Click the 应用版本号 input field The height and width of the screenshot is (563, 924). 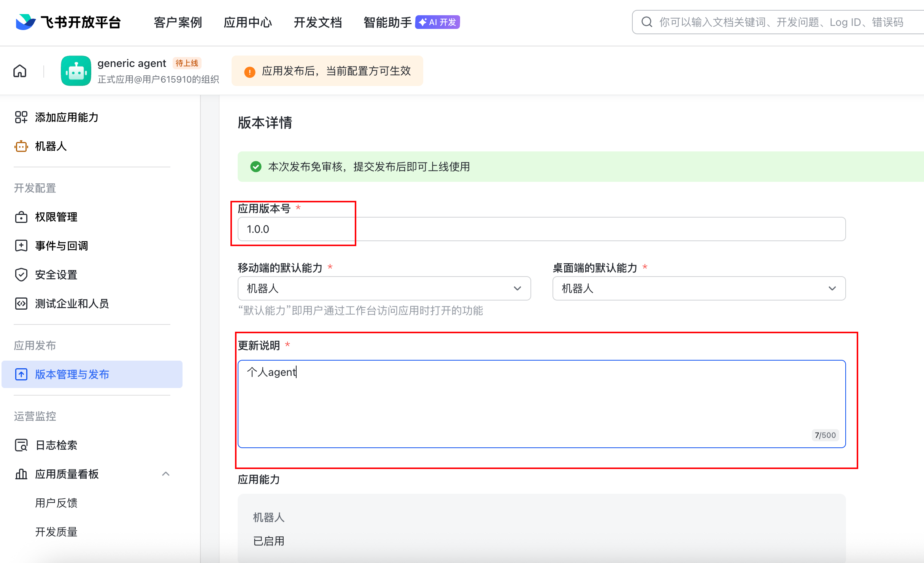click(x=541, y=229)
